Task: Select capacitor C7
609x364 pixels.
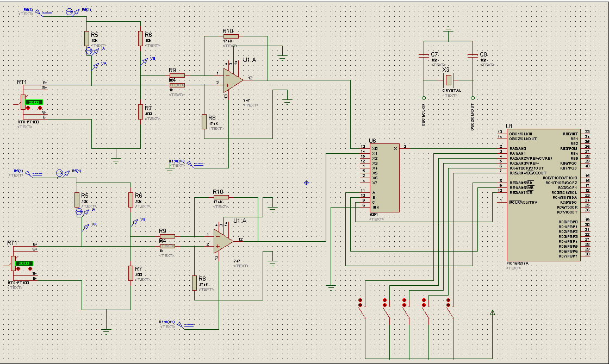Action: point(424,56)
